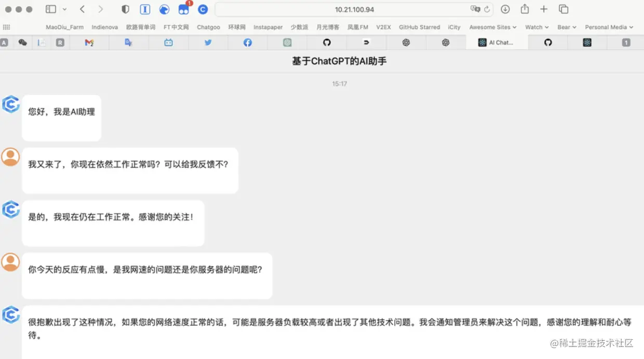Switch to the tab with black arrow logo
Screen dimensions: 644x359
pyautogui.click(x=366, y=43)
